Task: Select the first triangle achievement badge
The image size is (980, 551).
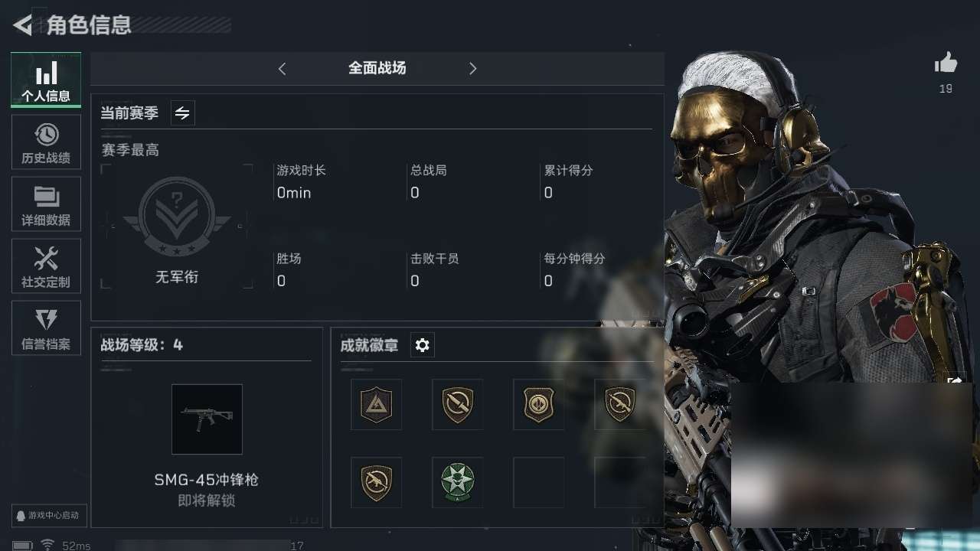Action: pos(376,405)
